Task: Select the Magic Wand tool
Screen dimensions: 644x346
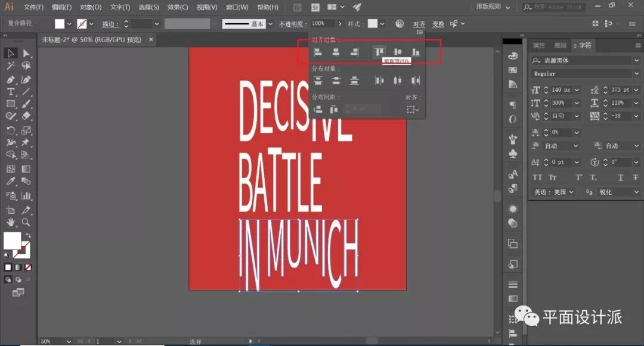Action: (x=11, y=66)
